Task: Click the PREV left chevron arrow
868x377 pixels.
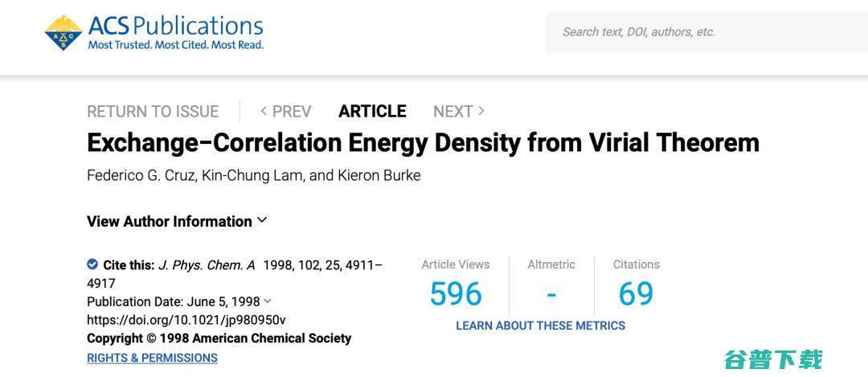Action: (264, 111)
